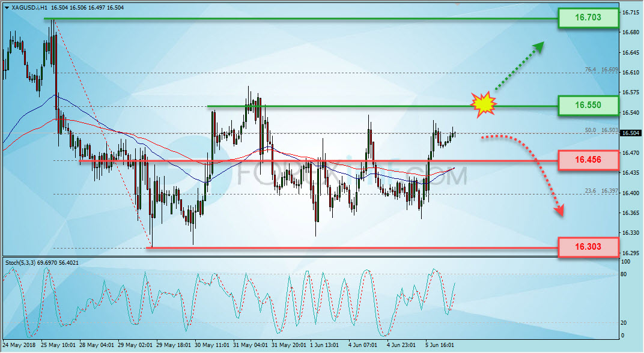The height and width of the screenshot is (353, 644).
Task: Select the 16.550 green resistance label
Action: (x=588, y=106)
